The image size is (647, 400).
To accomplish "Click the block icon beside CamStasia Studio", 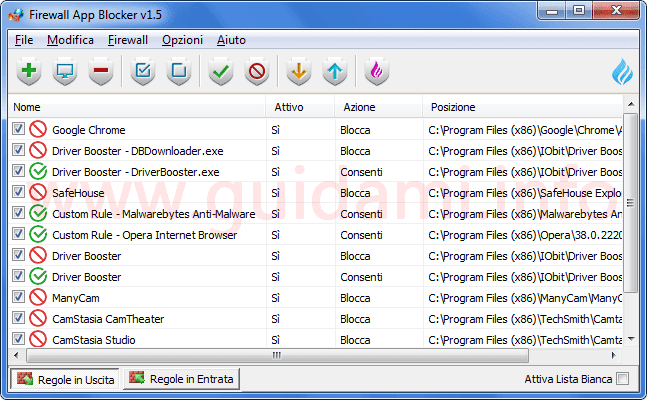I will click(38, 340).
